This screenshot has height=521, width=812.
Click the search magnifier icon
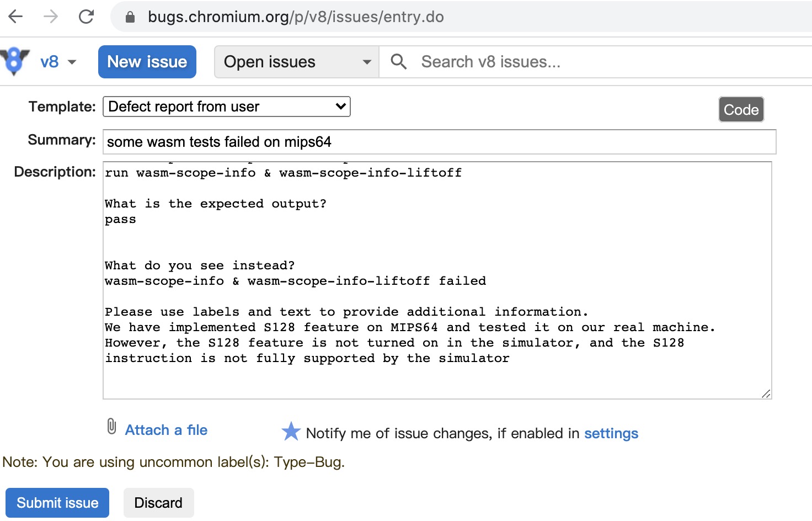(x=398, y=62)
